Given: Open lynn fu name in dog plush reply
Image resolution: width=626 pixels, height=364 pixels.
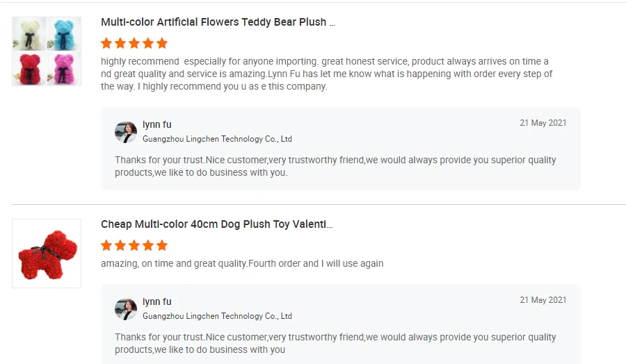Looking at the screenshot, I should click(x=156, y=302).
